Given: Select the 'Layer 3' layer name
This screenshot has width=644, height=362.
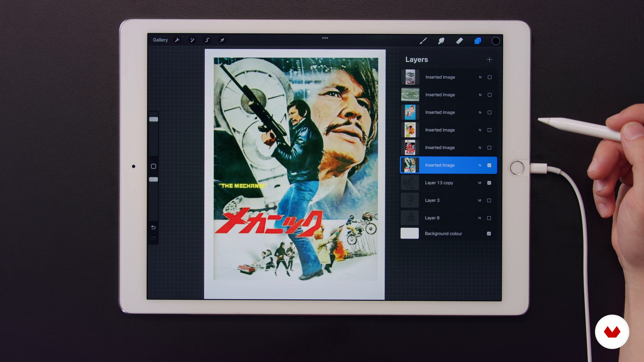Looking at the screenshot, I should (432, 200).
